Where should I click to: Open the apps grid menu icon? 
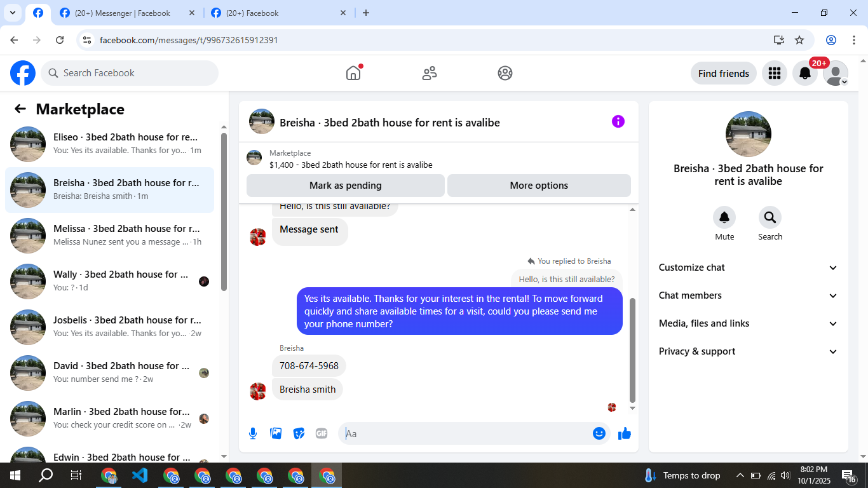(774, 73)
